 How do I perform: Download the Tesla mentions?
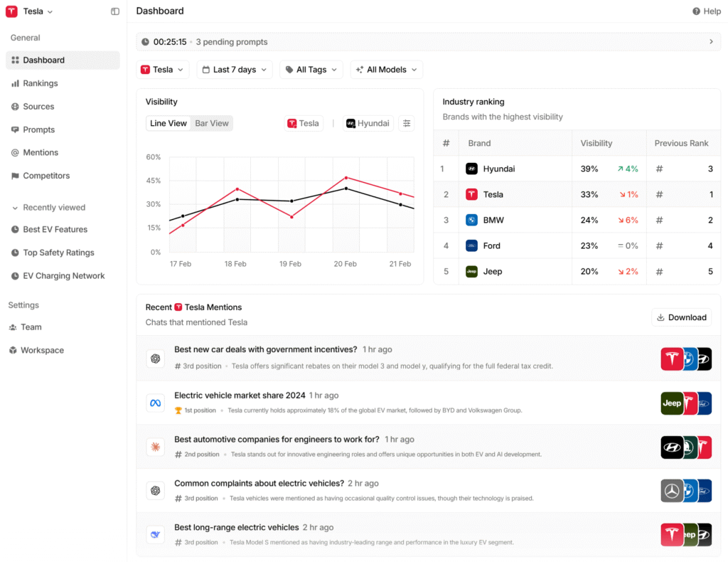pos(681,317)
